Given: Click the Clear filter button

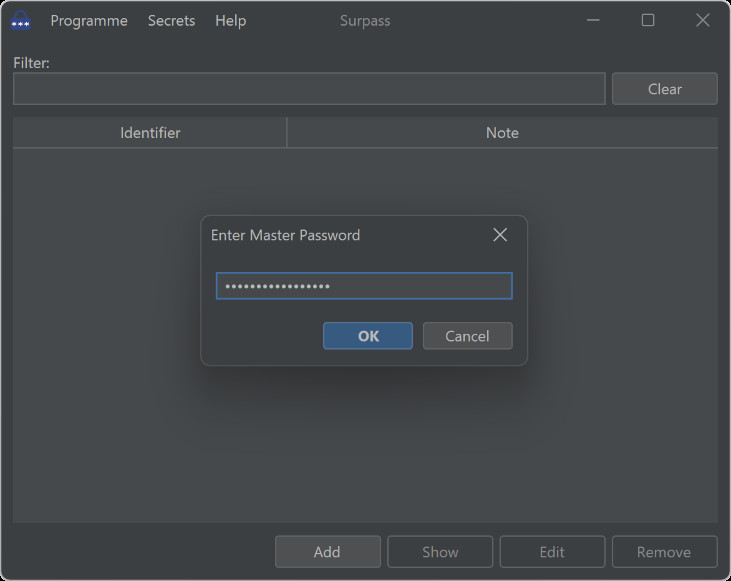Looking at the screenshot, I should tap(664, 89).
